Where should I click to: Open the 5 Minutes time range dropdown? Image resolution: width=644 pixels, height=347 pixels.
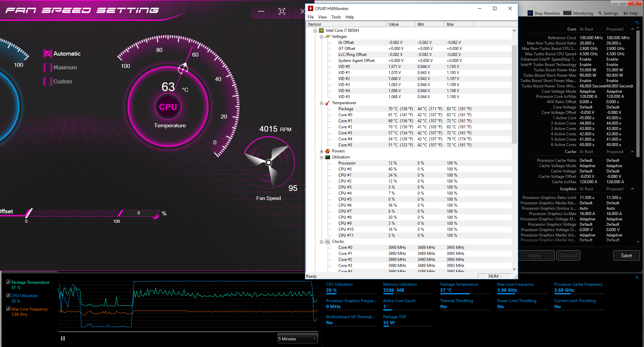(x=298, y=339)
